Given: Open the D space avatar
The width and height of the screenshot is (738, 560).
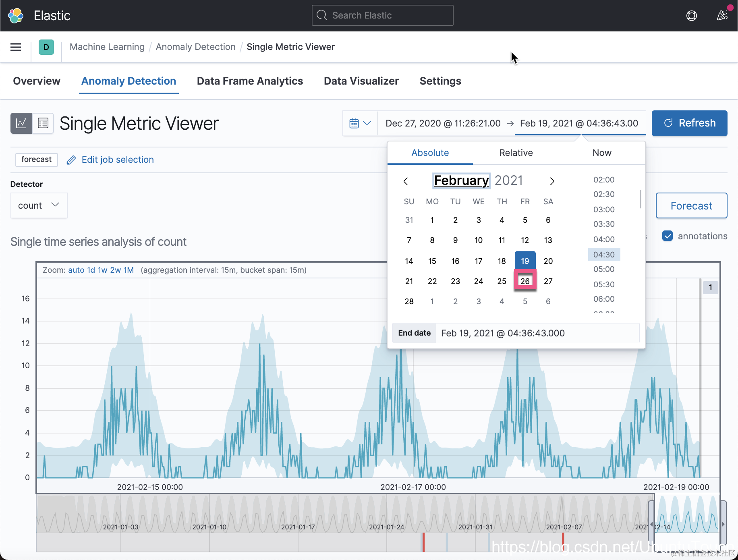Looking at the screenshot, I should coord(46,47).
